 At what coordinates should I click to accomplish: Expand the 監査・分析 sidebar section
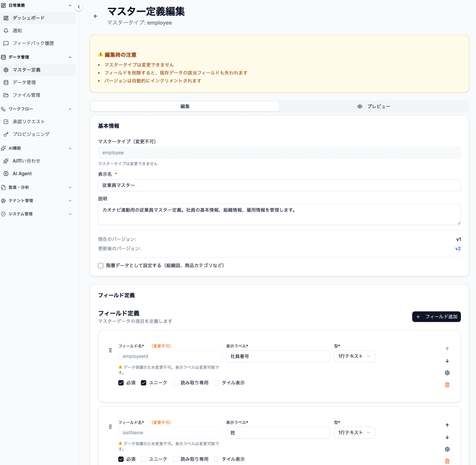point(37,187)
